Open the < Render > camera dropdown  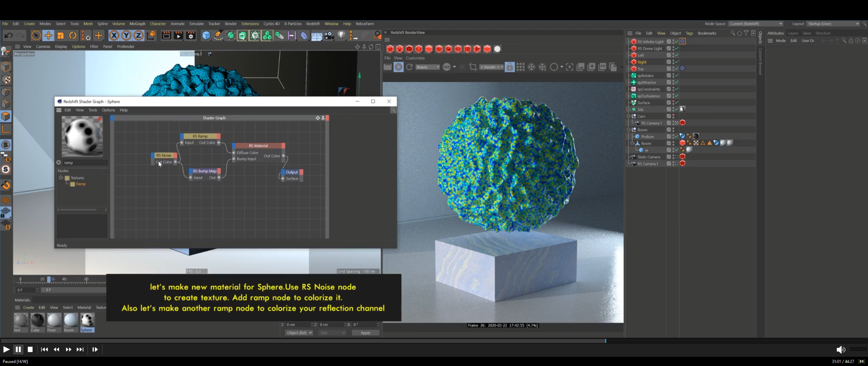coord(491,67)
